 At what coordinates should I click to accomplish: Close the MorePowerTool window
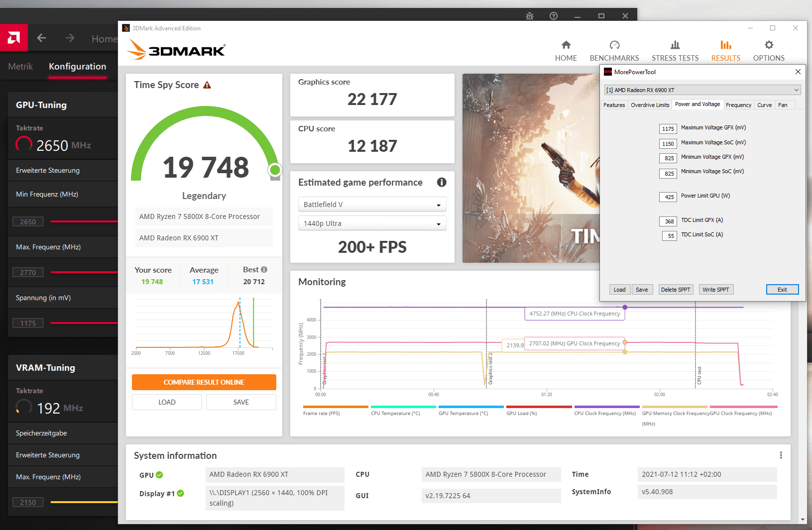tap(798, 72)
